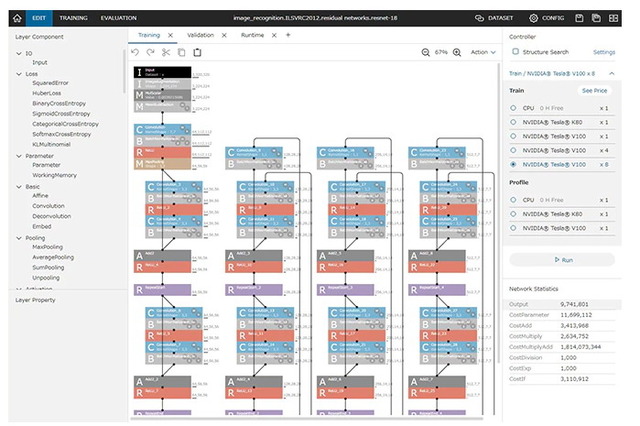Click the redo arrow icon
Image resolution: width=640 pixels, height=426 pixels.
coord(151,52)
